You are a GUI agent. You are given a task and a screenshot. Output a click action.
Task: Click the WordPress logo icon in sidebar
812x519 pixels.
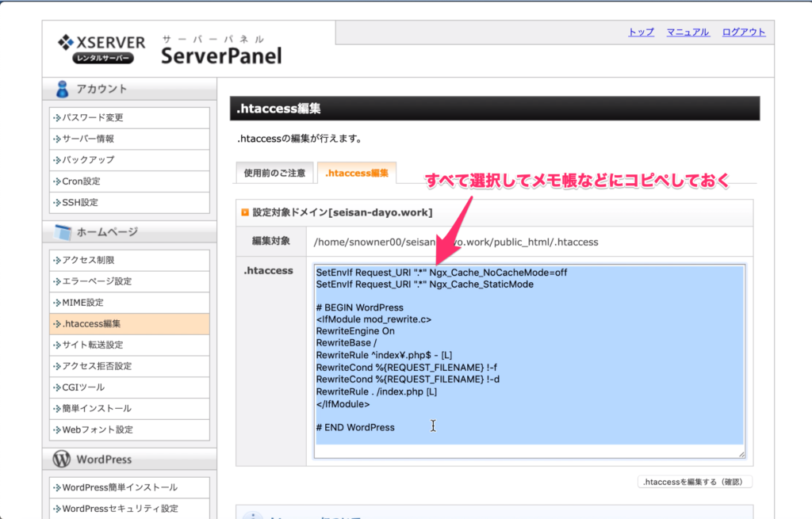point(61,460)
